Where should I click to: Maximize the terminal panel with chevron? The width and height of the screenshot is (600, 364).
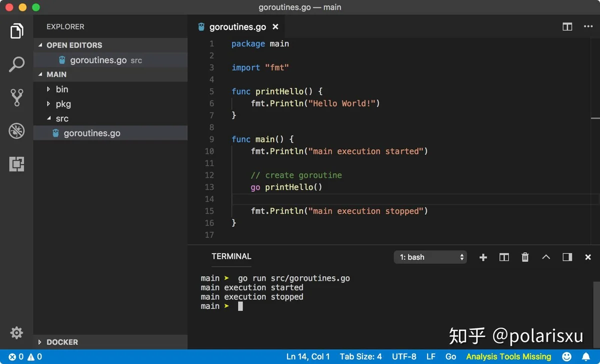tap(546, 257)
